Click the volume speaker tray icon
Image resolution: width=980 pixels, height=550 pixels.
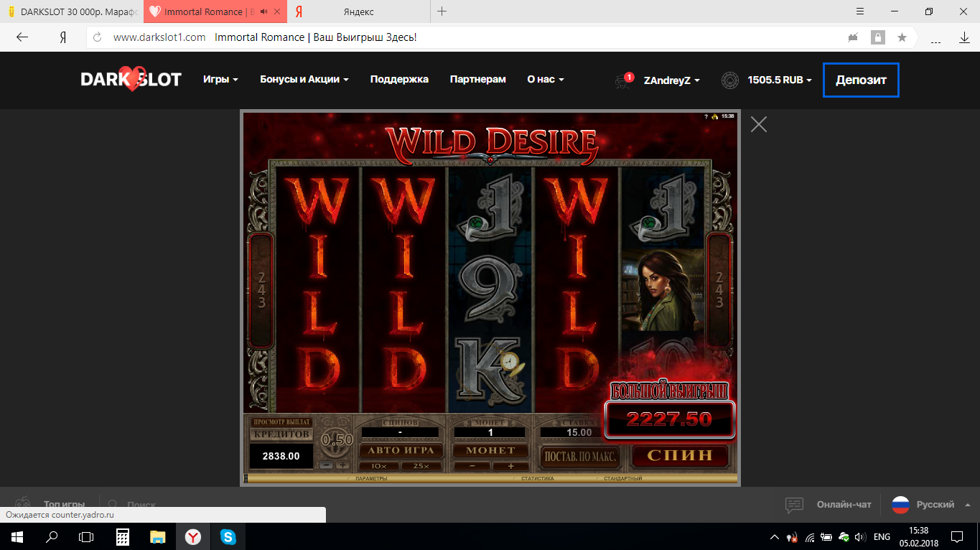pos(860,537)
